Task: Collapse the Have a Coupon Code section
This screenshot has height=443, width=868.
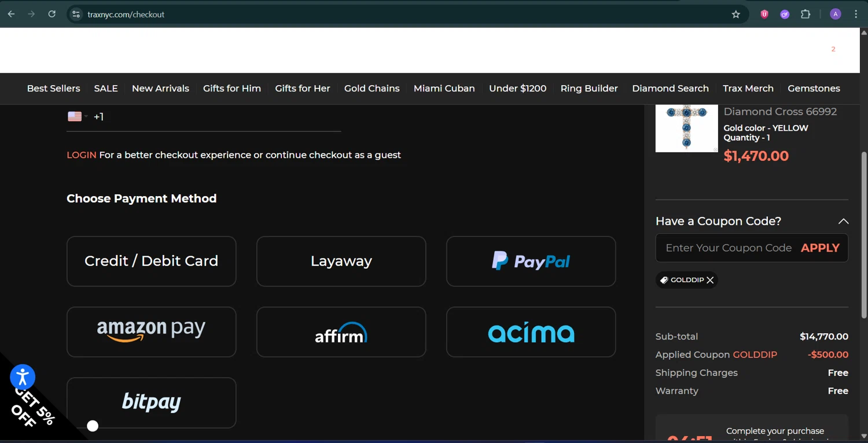Action: [x=843, y=221]
